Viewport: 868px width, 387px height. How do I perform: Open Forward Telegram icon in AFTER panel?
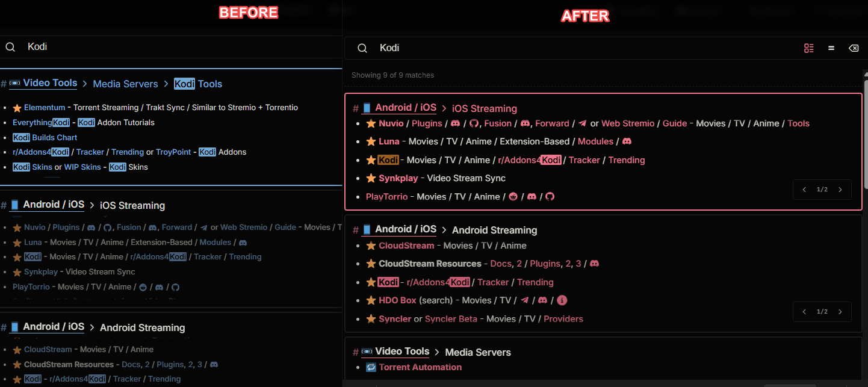click(582, 123)
